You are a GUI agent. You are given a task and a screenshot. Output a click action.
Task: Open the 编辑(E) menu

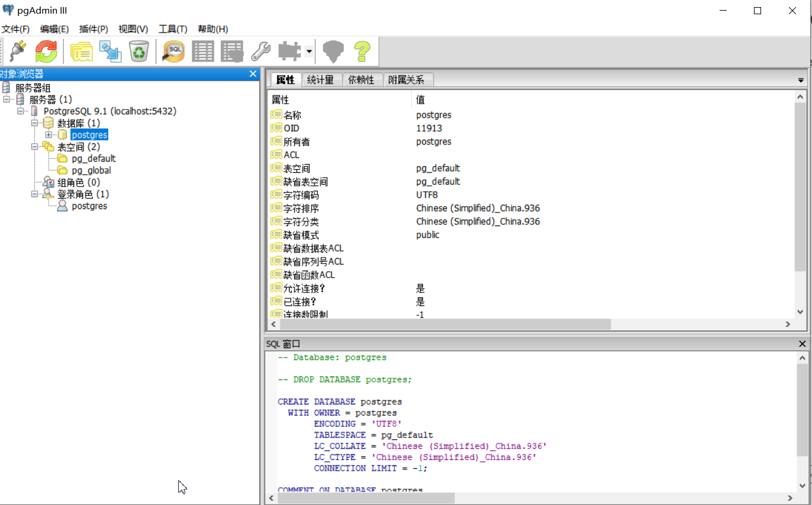54,29
